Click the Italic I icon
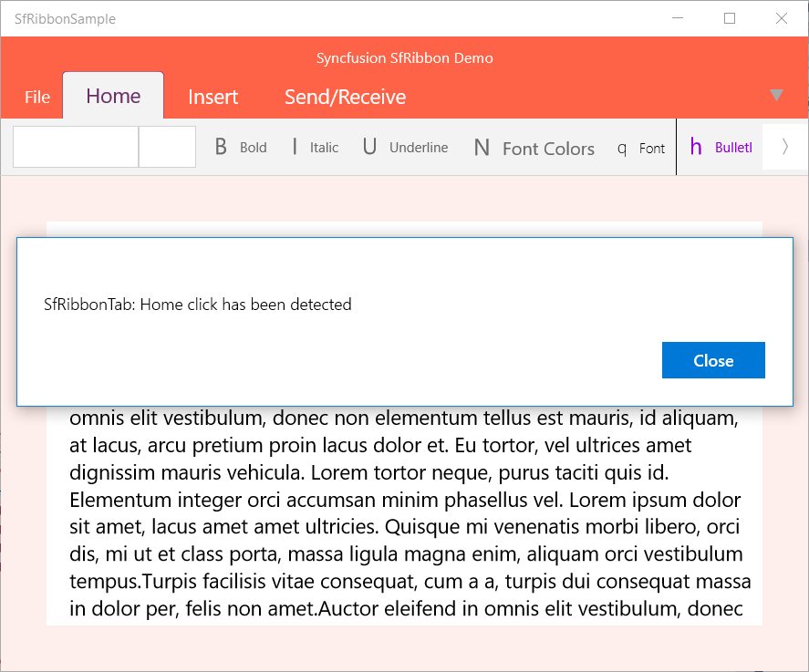This screenshot has width=809, height=672. (295, 147)
